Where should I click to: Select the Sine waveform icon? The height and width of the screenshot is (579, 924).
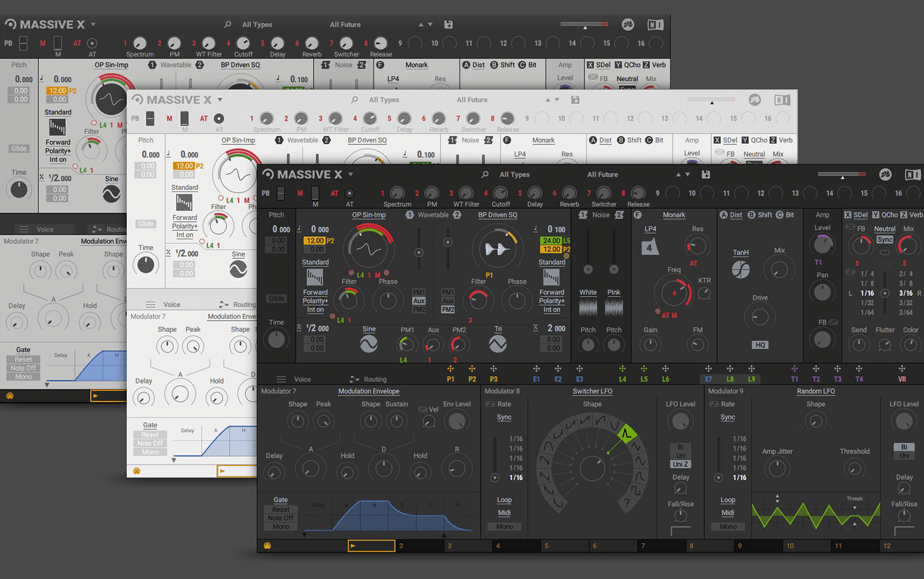(369, 344)
